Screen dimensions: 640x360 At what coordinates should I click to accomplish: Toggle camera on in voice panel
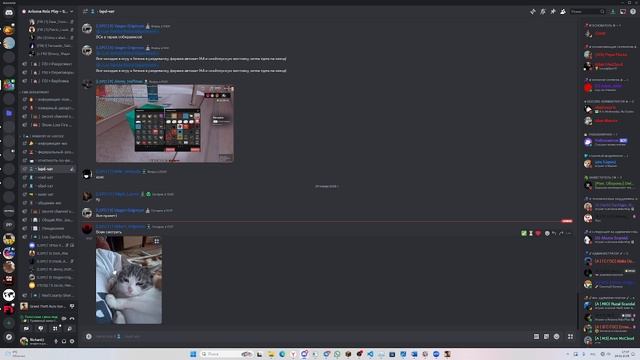coord(26,329)
